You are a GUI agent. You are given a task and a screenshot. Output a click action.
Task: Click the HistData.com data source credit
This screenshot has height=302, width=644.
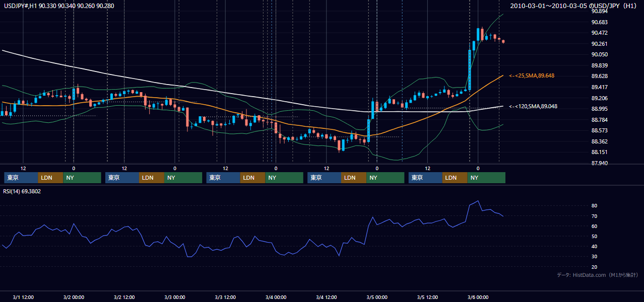598,275
